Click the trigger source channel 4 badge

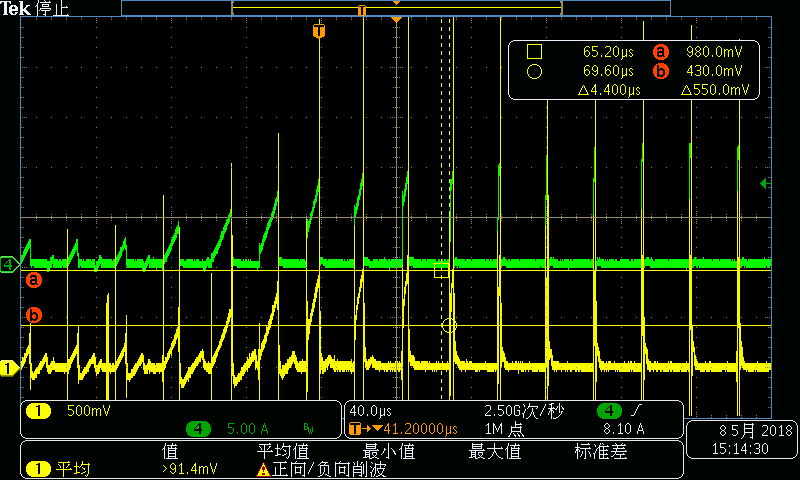pos(609,411)
